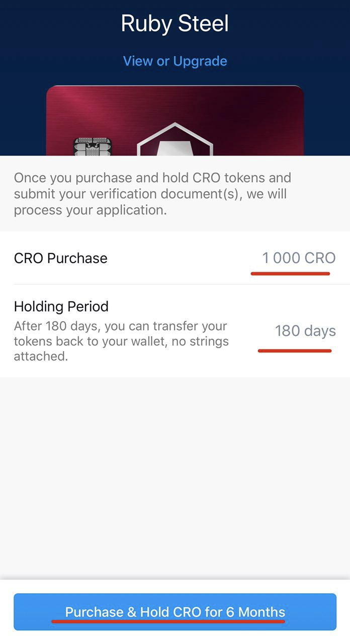Screen dimensions: 350x644
Task: Select the Holding Period heading
Action: click(x=61, y=306)
